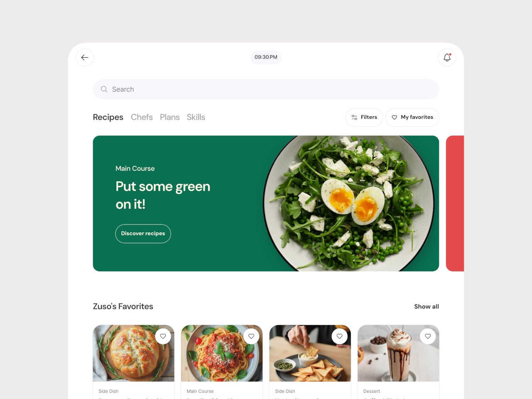532x399 pixels.
Task: Favorite the spaghetti recipe heart
Action: point(251,336)
